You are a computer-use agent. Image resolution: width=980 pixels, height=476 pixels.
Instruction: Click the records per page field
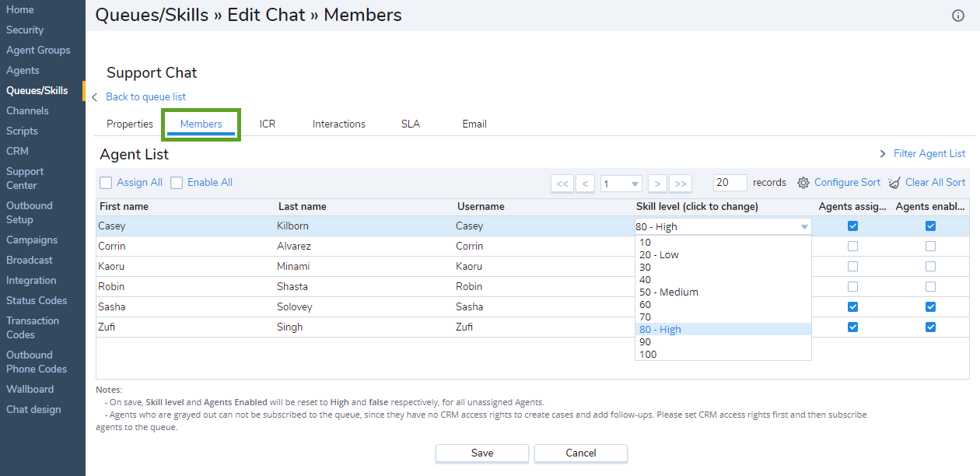[x=730, y=183]
